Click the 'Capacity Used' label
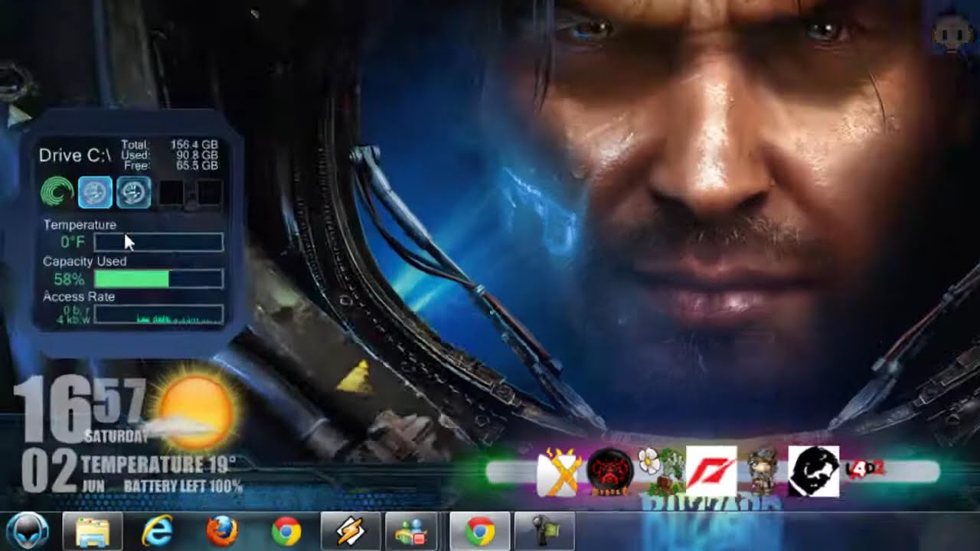 [84, 261]
